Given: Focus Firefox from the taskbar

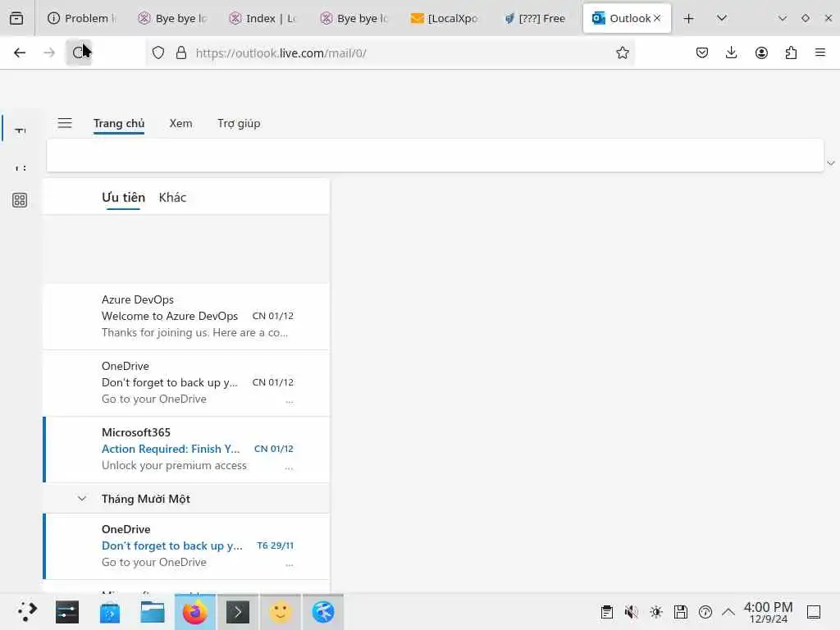Looking at the screenshot, I should tap(195, 612).
